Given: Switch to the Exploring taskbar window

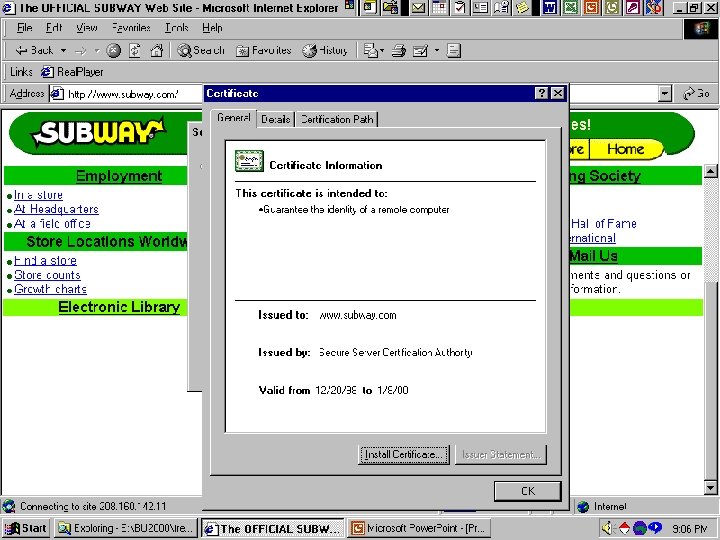Looking at the screenshot, I should click(x=126, y=529).
